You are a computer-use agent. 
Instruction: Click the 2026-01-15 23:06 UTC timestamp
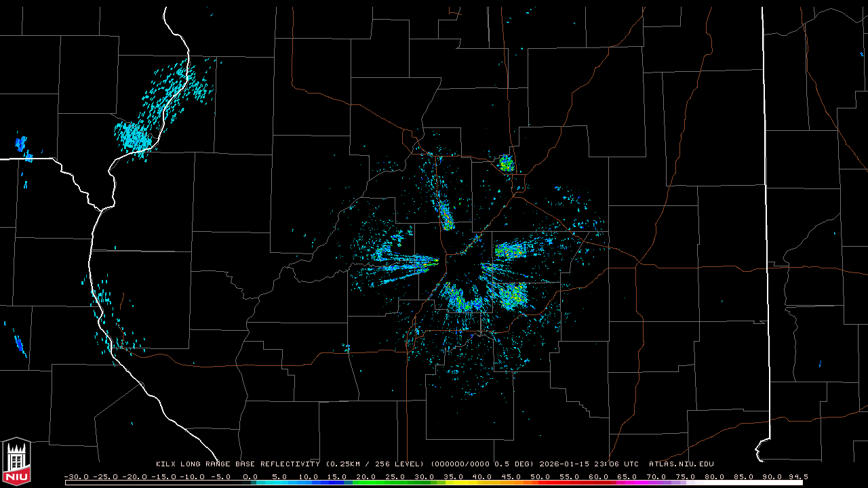589,464
